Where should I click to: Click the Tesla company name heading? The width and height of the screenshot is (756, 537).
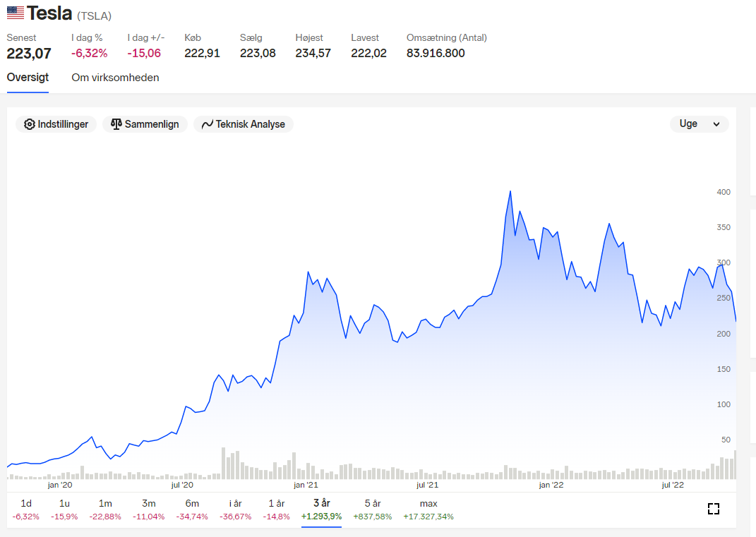pyautogui.click(x=49, y=13)
